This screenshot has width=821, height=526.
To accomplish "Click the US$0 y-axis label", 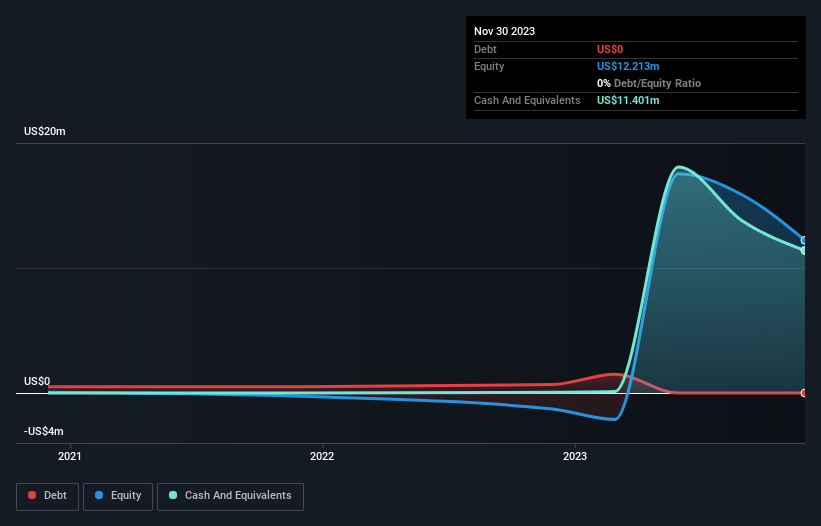I will (37, 381).
